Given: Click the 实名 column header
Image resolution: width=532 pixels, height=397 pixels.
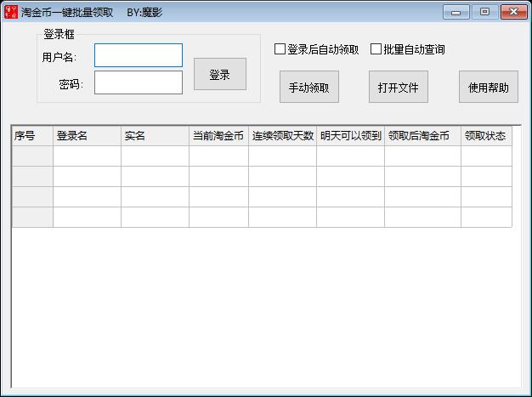Looking at the screenshot, I should 155,136.
